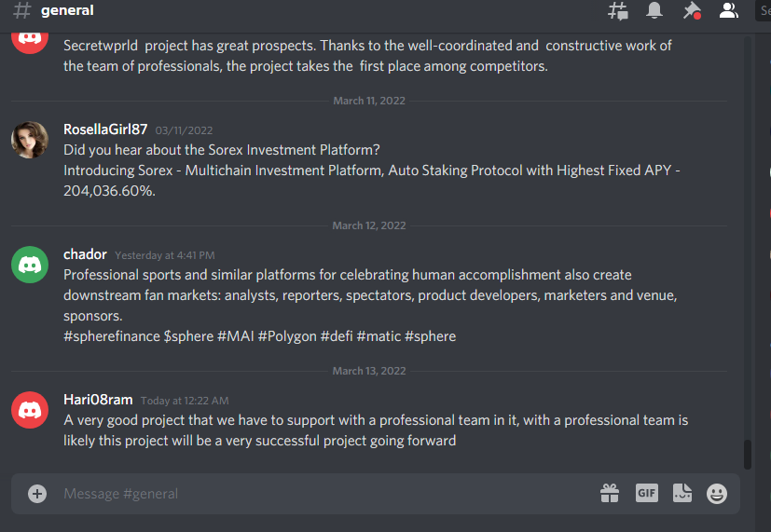The image size is (771, 532).
Task: Click the notification bell icon
Action: 654,10
